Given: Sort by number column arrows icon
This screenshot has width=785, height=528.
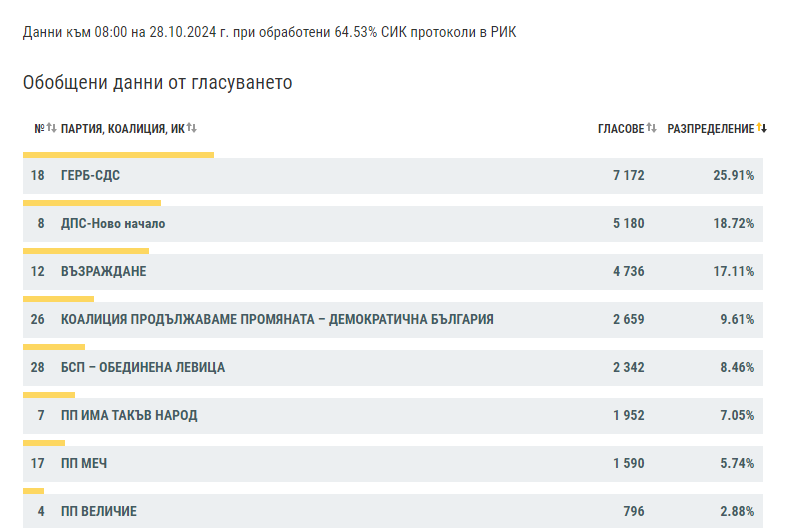Looking at the screenshot, I should tap(52, 128).
